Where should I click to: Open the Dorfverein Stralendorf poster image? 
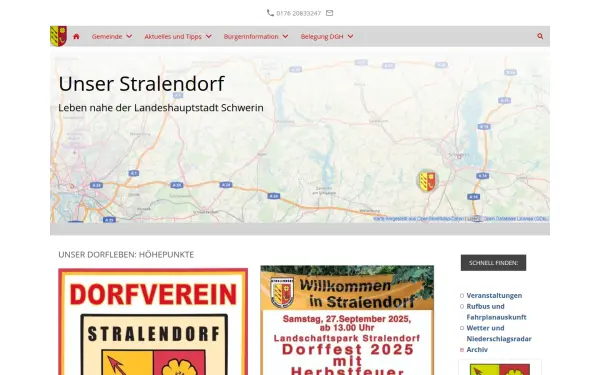point(153,321)
